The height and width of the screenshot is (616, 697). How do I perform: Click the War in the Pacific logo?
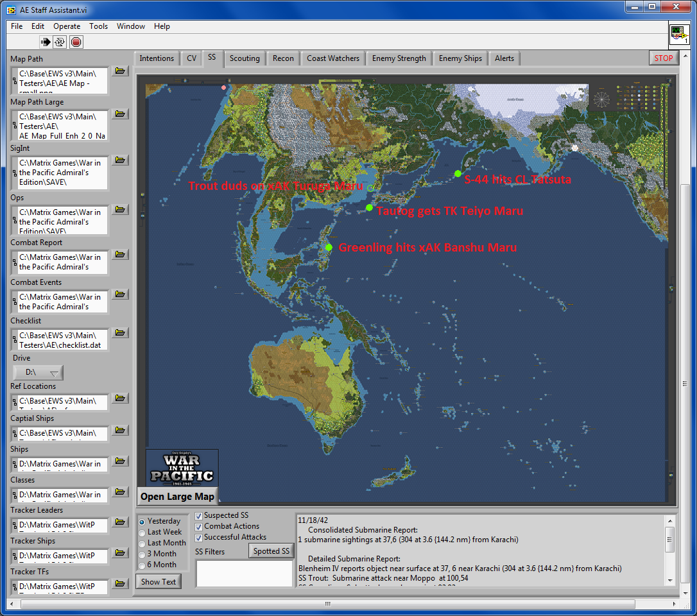point(182,468)
